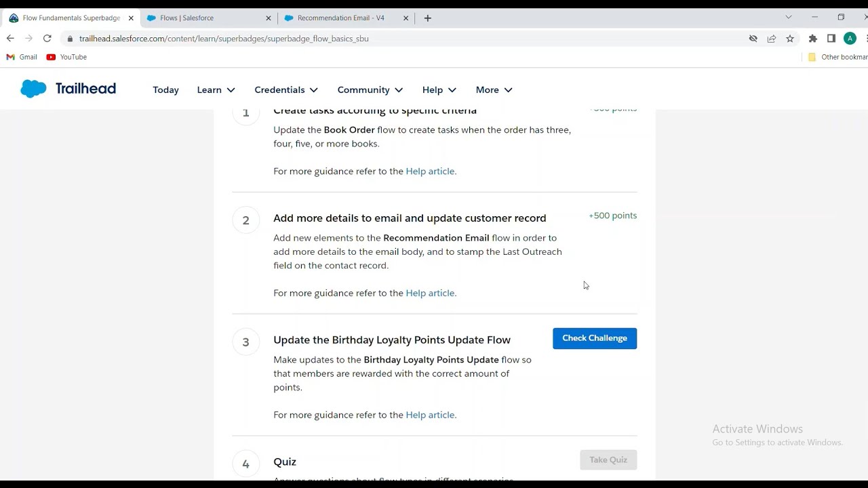
Task: Open the Chrome profile avatar A
Action: (x=850, y=39)
